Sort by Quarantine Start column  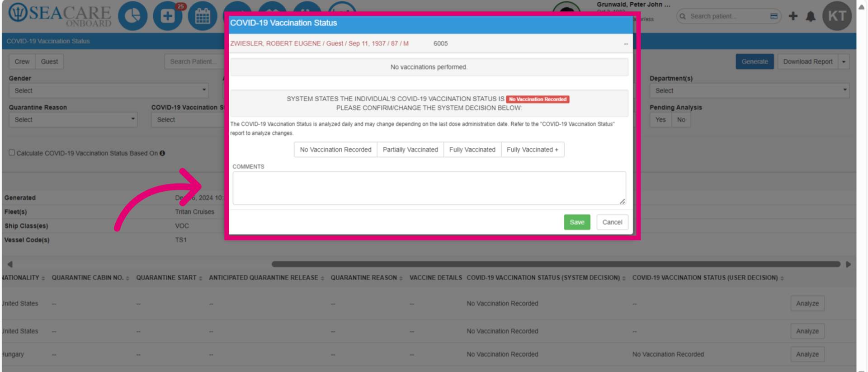200,278
